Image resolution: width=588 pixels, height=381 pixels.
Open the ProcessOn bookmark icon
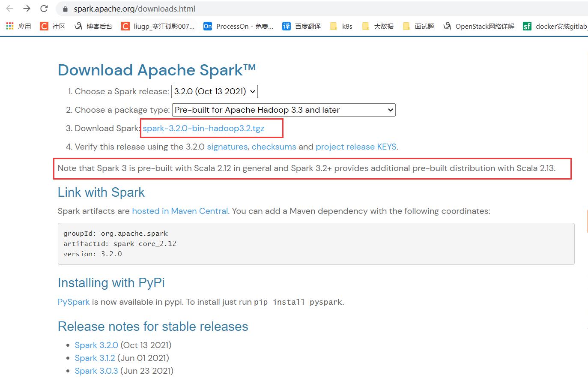coord(207,26)
